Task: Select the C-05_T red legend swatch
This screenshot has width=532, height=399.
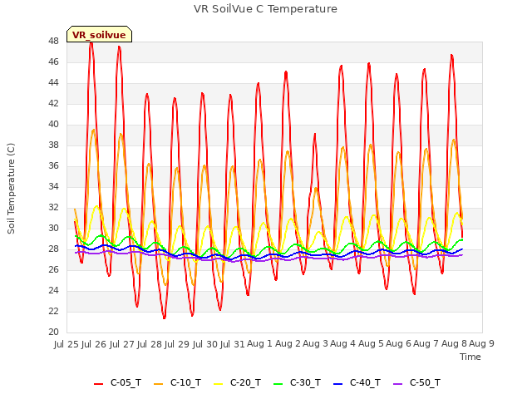Action: point(98,384)
